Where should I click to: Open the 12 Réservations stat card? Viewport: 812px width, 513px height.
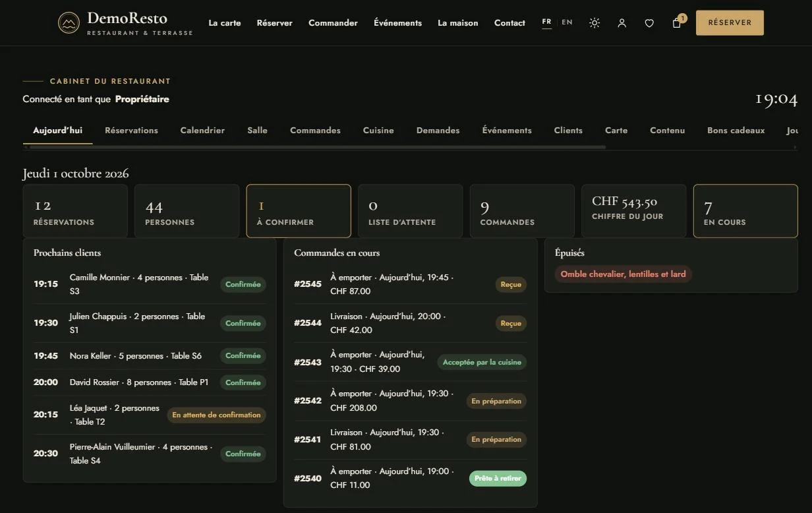click(x=75, y=211)
